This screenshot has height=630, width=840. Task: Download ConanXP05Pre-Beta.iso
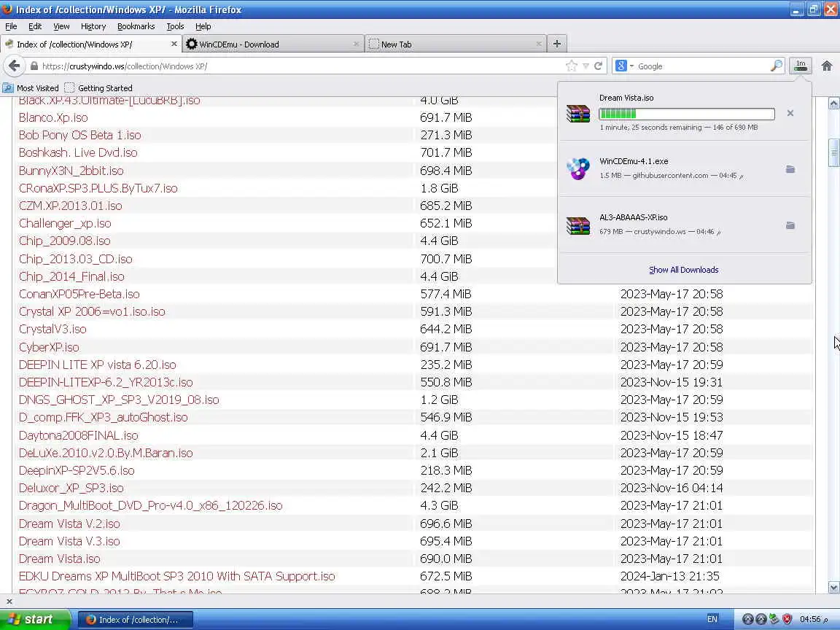(79, 294)
